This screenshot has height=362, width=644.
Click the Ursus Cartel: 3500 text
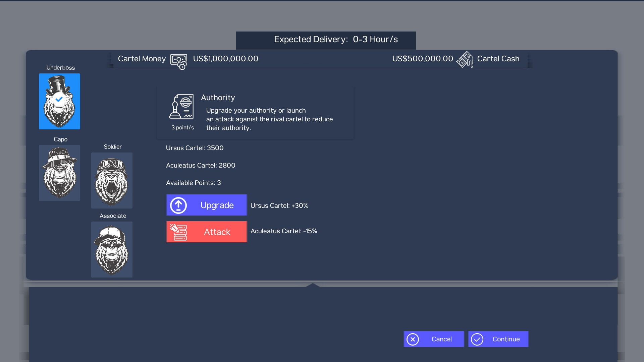click(x=195, y=148)
